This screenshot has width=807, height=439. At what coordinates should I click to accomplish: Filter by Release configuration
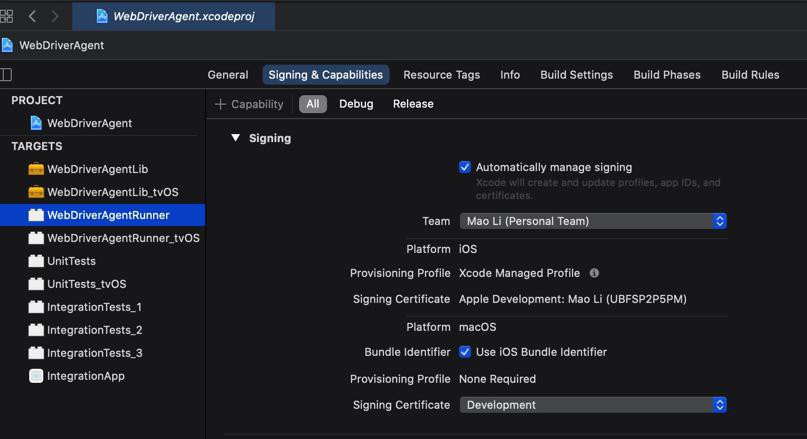tap(413, 104)
